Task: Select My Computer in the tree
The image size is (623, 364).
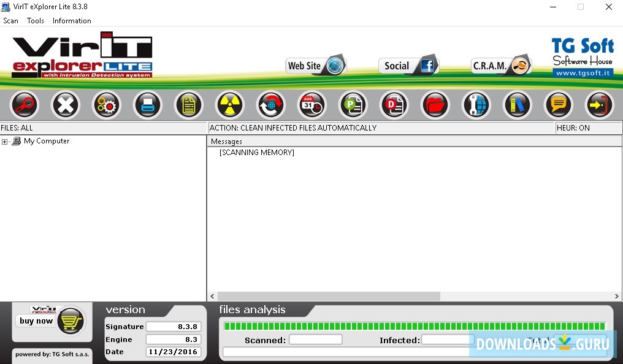Action: [47, 141]
